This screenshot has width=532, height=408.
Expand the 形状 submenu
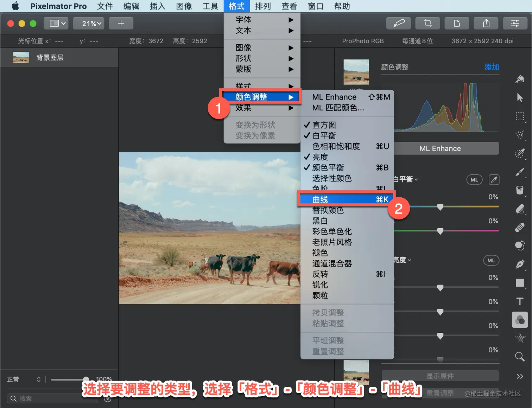tap(262, 58)
